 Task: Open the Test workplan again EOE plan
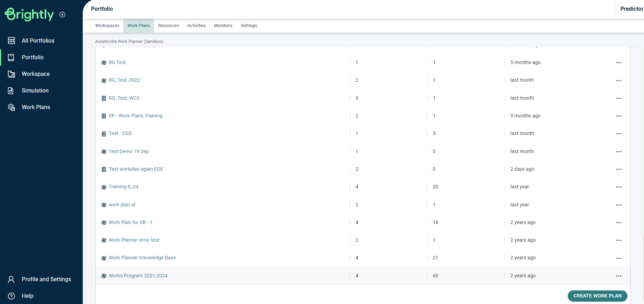136,169
